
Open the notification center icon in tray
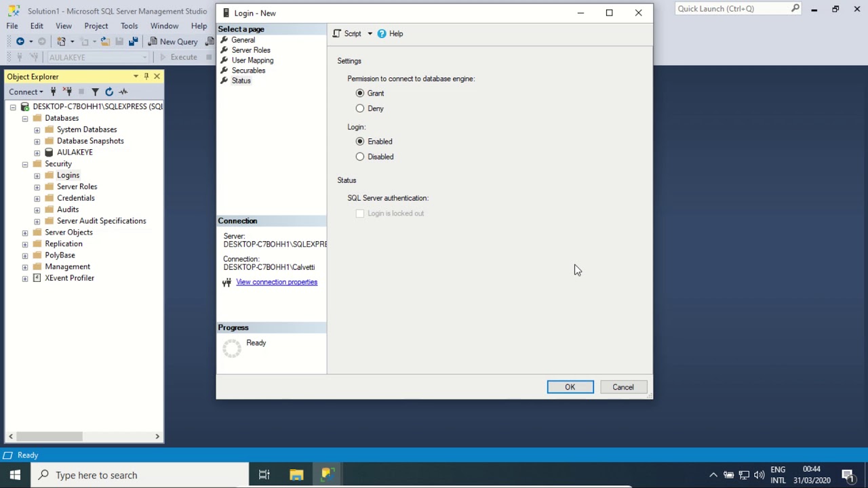[848, 475]
